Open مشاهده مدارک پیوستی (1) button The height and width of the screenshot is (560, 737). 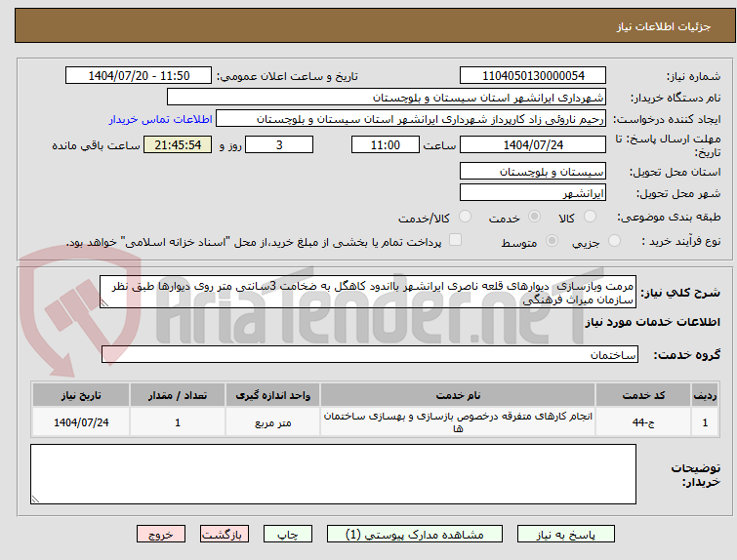(x=415, y=535)
